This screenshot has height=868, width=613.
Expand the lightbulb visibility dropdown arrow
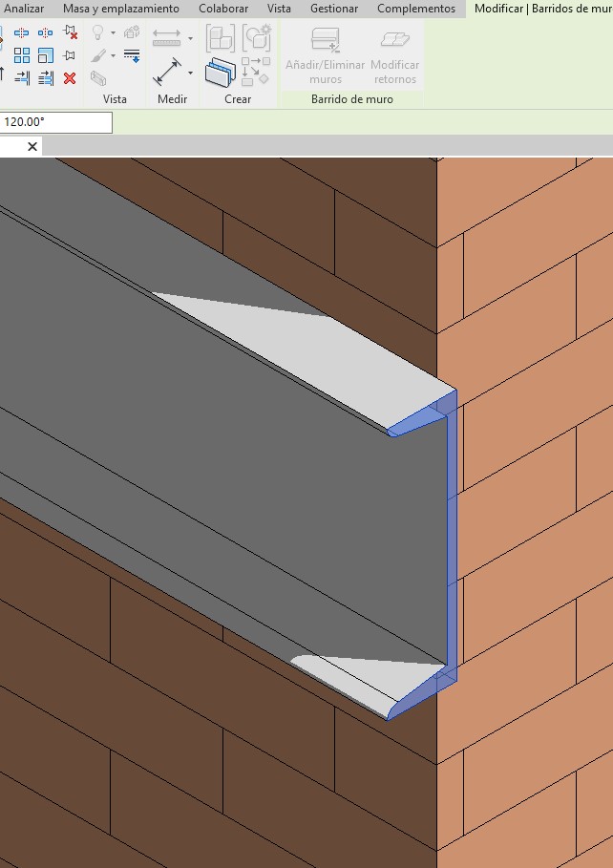(x=113, y=33)
